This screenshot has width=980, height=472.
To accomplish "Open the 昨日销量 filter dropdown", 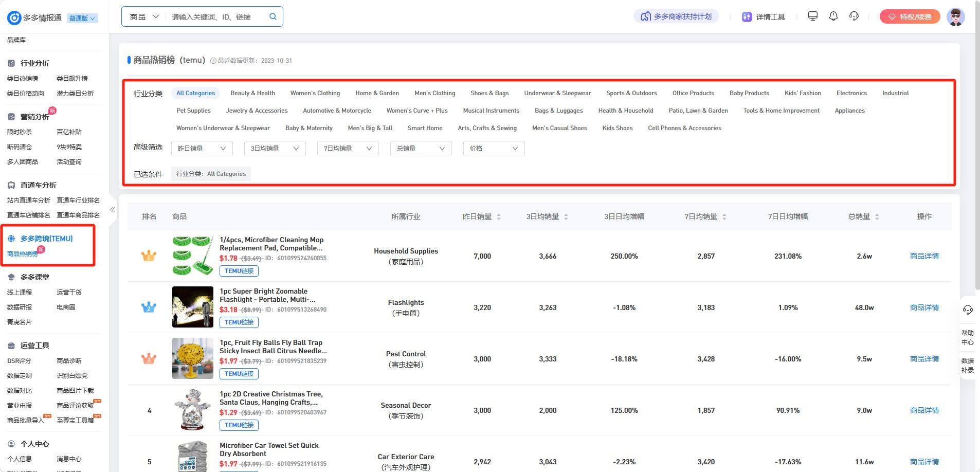I will 202,149.
